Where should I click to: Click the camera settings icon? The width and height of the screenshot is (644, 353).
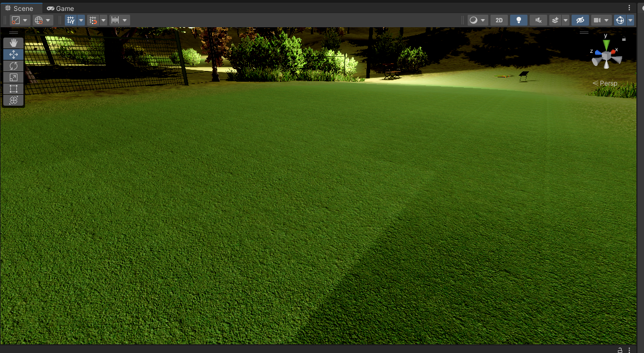tap(598, 20)
